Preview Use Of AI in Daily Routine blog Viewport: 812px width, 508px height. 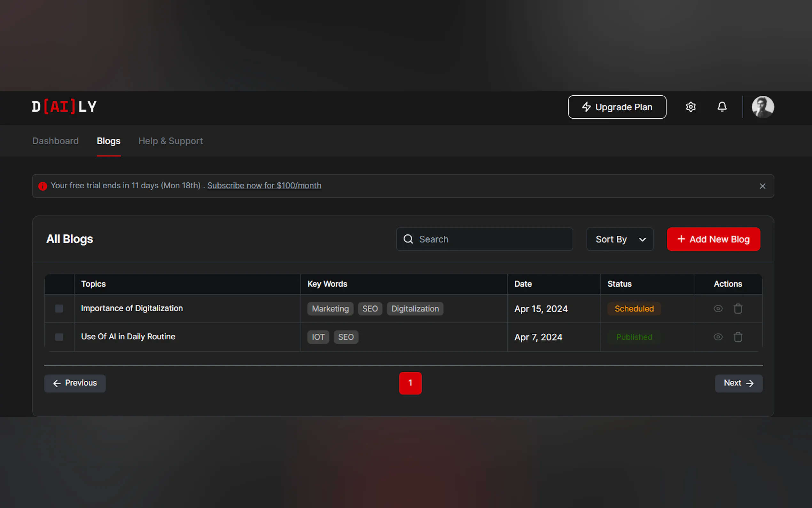tap(718, 337)
